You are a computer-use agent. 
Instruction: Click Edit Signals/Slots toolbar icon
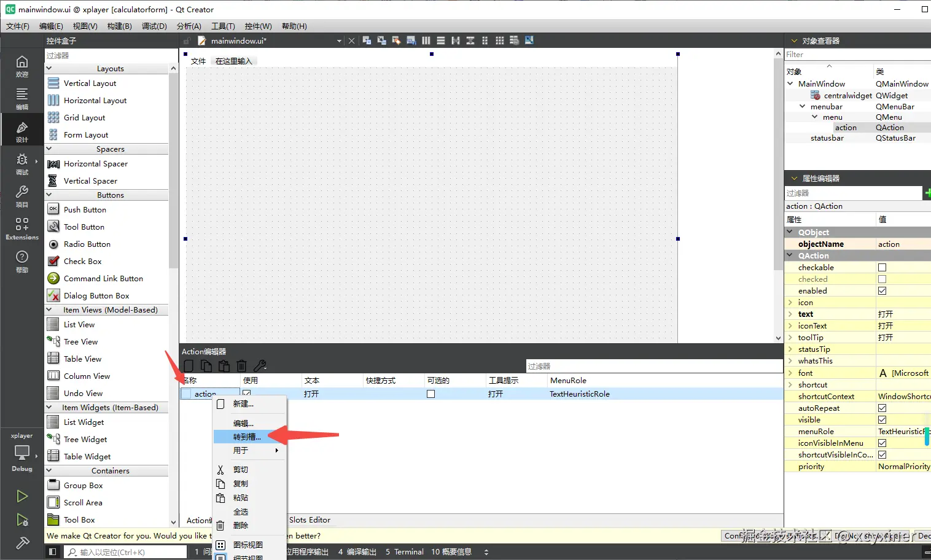381,41
